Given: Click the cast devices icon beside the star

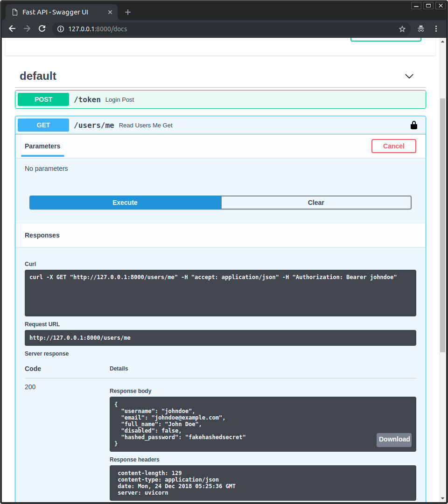Looking at the screenshot, I should pyautogui.click(x=420, y=28).
